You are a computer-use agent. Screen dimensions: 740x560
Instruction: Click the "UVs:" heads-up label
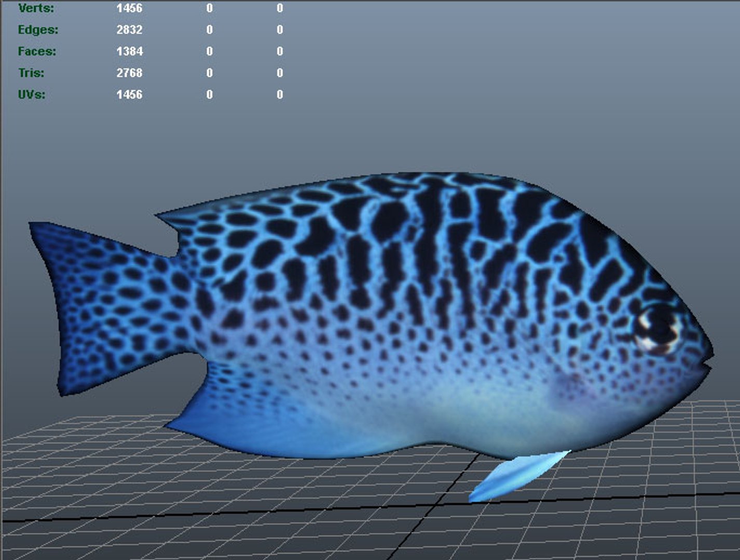point(32,94)
